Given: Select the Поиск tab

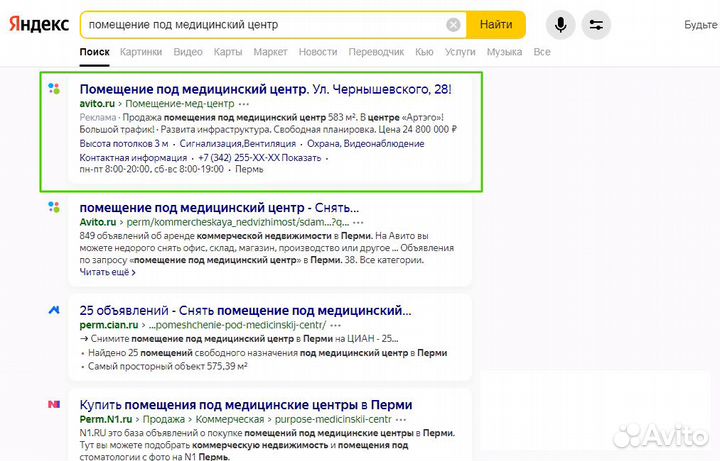Looking at the screenshot, I should click(x=95, y=52).
